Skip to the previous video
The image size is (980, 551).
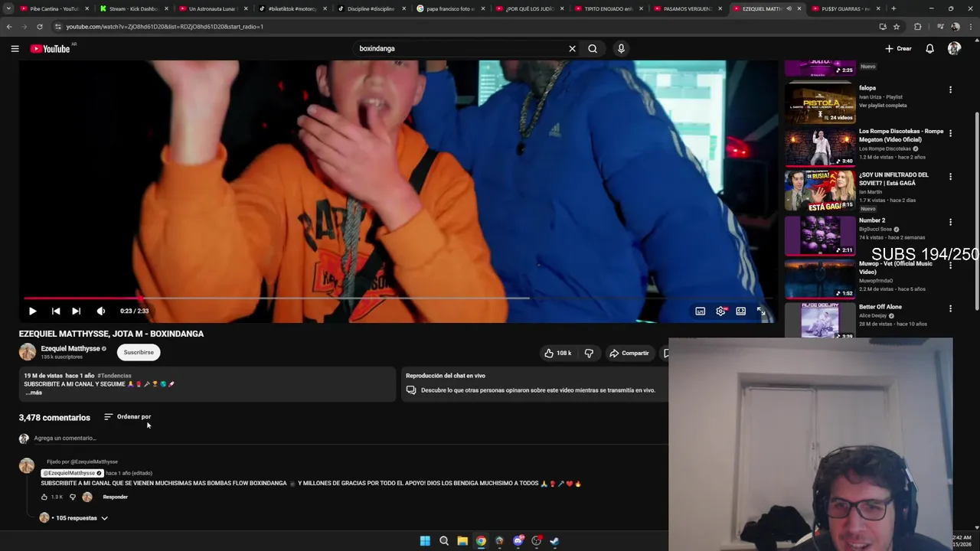(x=56, y=311)
